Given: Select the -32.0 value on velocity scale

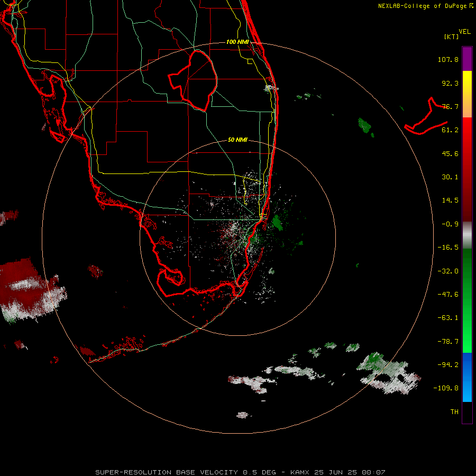Looking at the screenshot, I should [x=448, y=271].
